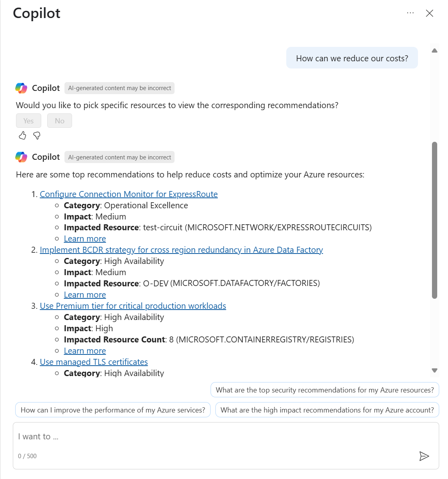
Task: Select the high impact recommendations suggestion
Action: (x=327, y=410)
